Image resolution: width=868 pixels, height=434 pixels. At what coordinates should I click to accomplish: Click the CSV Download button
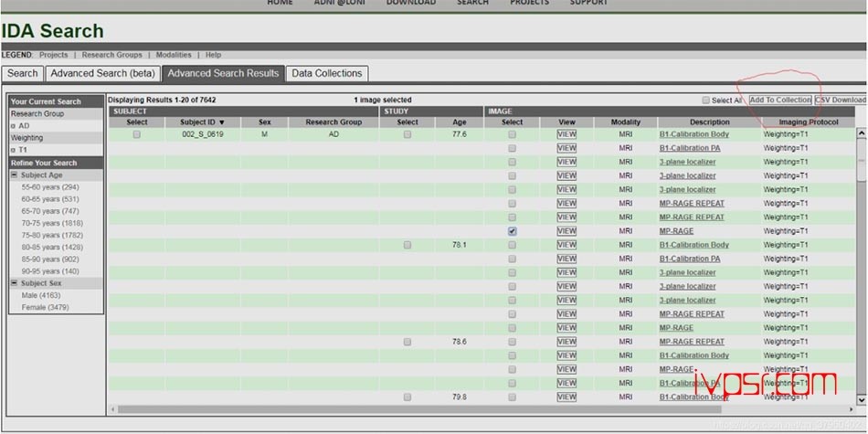pos(841,101)
